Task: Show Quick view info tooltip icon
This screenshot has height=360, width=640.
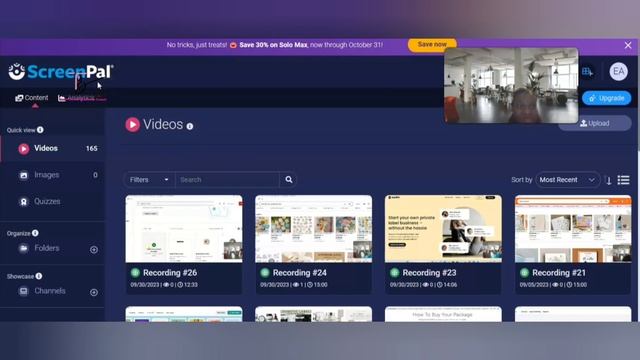Action: [40, 130]
